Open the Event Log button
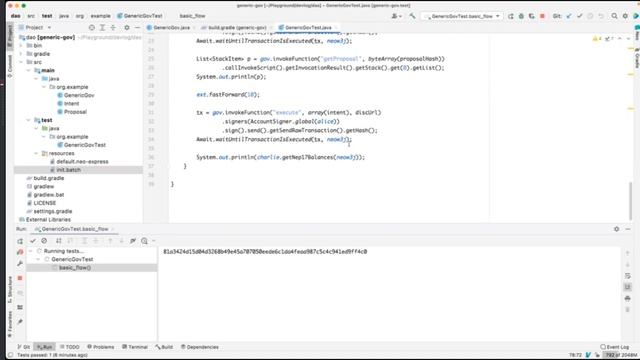Screen dimensions: 640x360 [x=615, y=347]
